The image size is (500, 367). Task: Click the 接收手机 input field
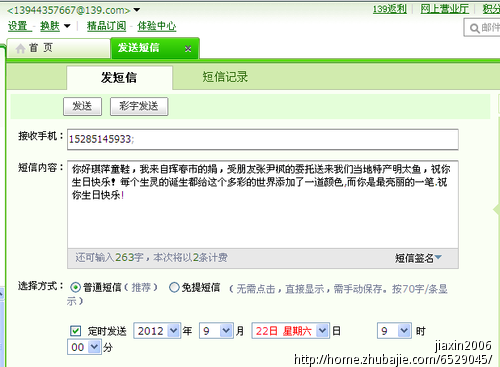(263, 139)
